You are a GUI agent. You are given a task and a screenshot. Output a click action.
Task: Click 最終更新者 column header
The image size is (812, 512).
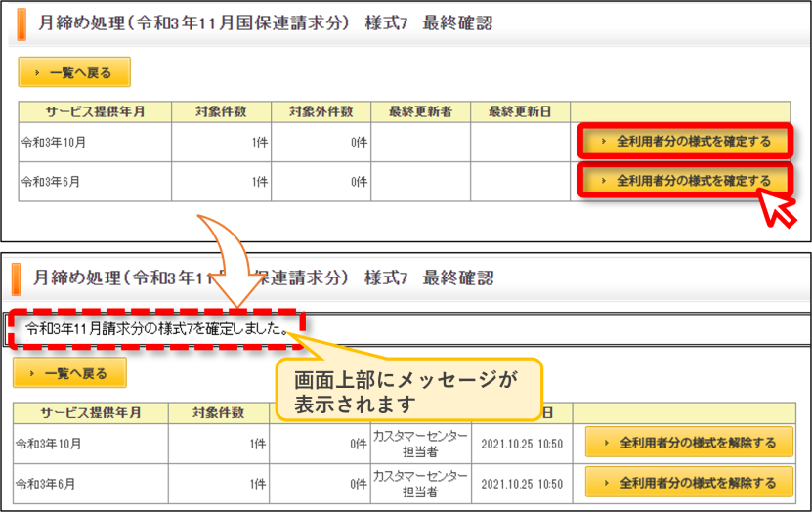click(x=420, y=111)
